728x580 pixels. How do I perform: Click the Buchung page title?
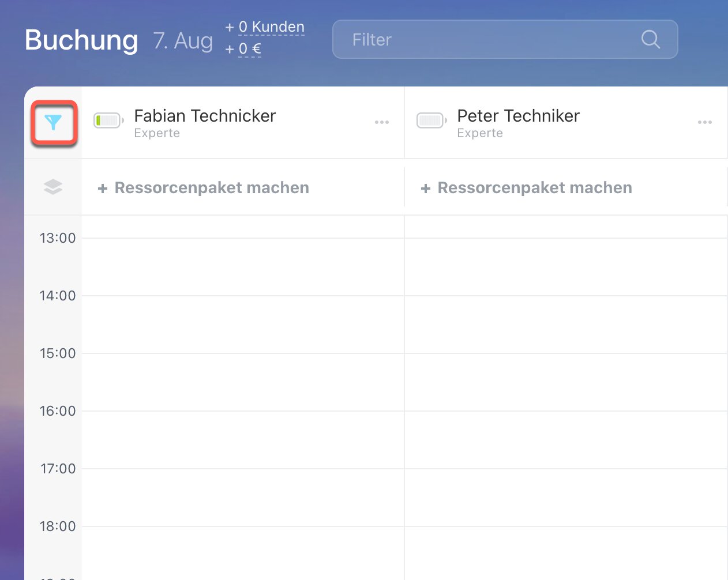(81, 40)
